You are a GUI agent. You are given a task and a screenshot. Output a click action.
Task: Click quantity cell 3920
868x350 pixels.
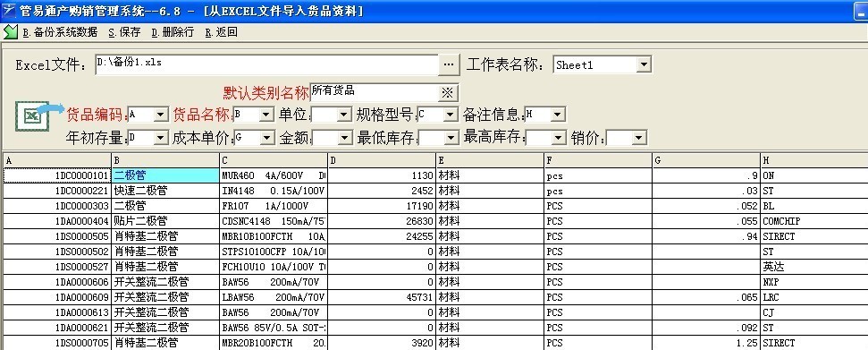382,343
